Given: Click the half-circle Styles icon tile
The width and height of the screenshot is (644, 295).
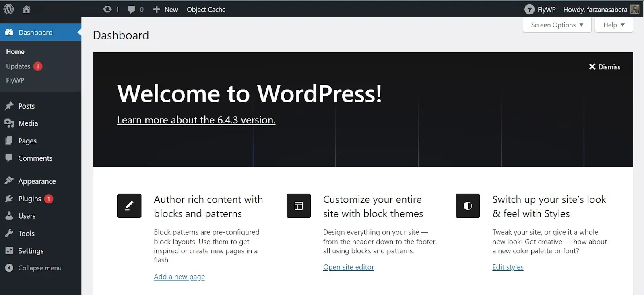Looking at the screenshot, I should point(468,206).
